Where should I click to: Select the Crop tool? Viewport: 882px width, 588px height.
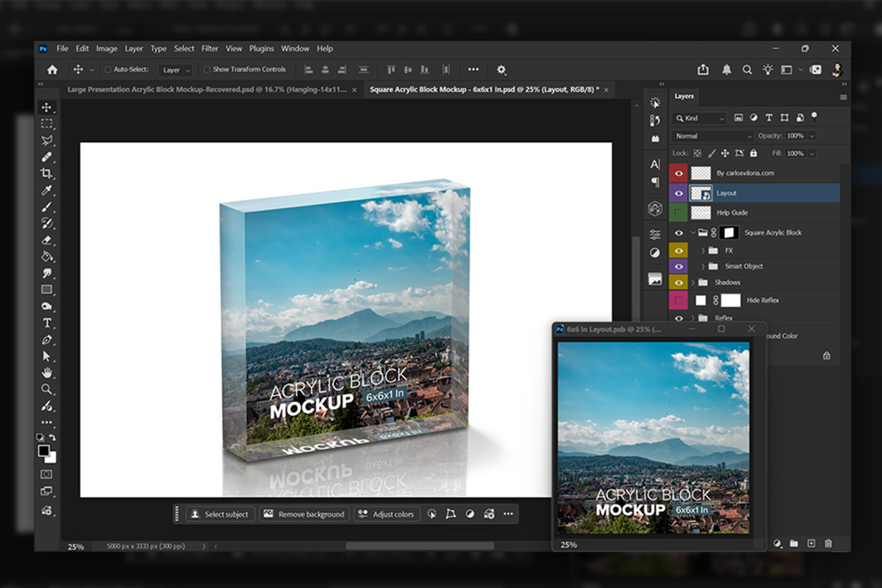point(47,173)
